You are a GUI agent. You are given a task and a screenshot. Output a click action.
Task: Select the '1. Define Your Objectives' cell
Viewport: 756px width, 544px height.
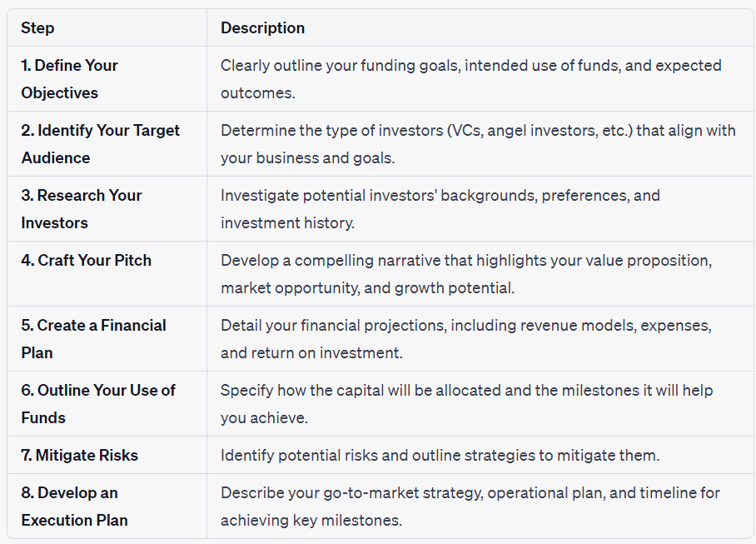coord(107,79)
